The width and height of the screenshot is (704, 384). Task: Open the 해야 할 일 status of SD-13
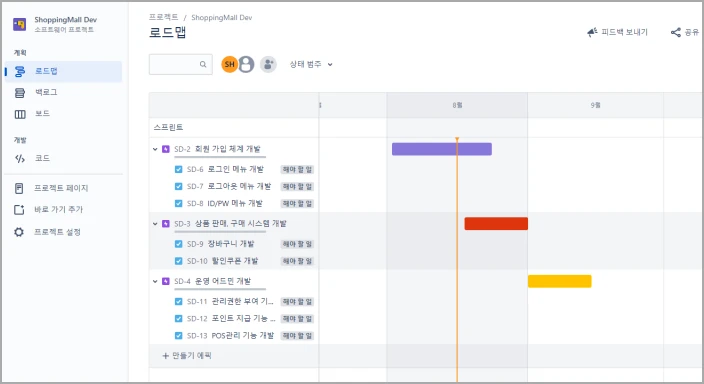pyautogui.click(x=297, y=335)
